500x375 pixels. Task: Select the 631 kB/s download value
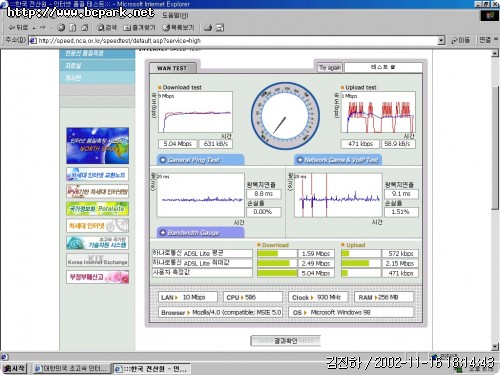[216, 144]
